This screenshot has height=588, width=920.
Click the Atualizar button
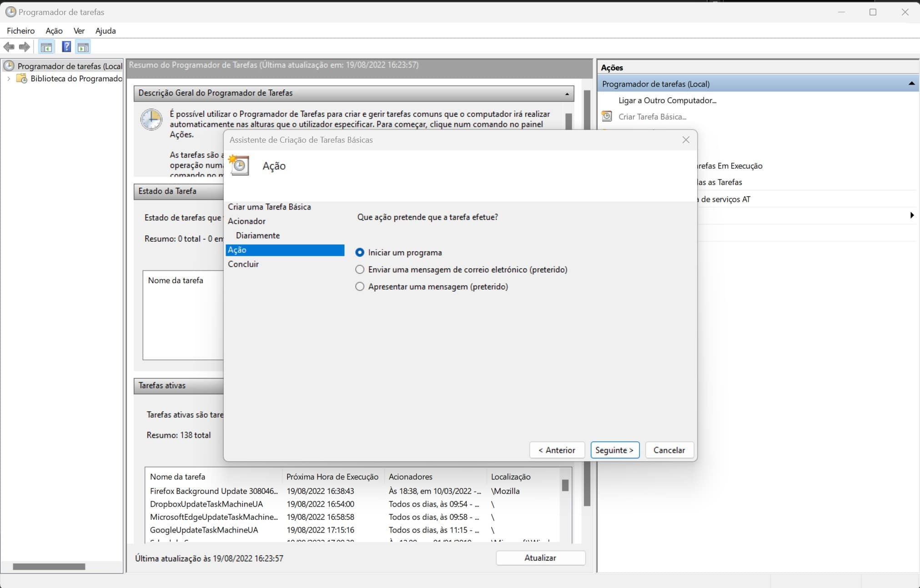pos(540,558)
